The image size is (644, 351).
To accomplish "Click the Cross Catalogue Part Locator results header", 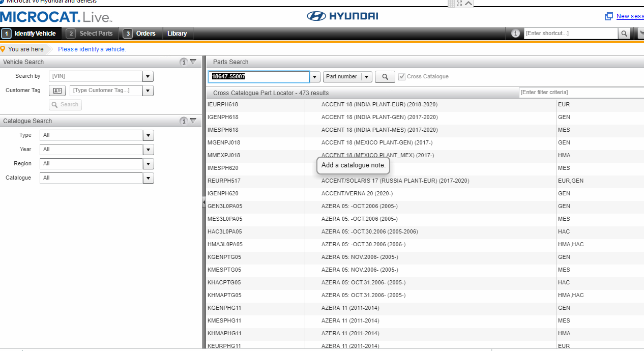I will click(x=271, y=93).
